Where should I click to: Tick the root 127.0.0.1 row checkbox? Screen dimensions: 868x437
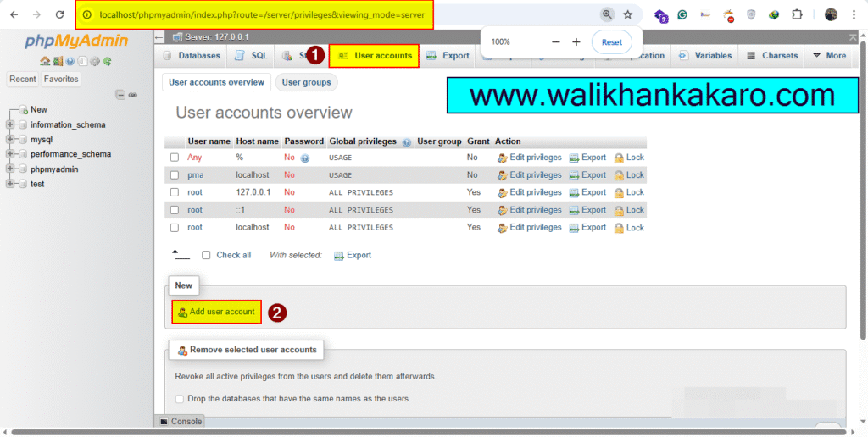pyautogui.click(x=175, y=192)
